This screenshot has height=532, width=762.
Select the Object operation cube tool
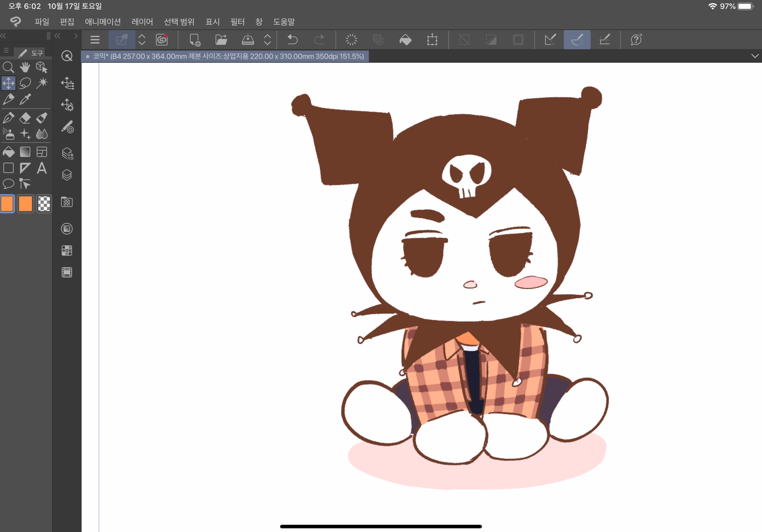point(42,67)
